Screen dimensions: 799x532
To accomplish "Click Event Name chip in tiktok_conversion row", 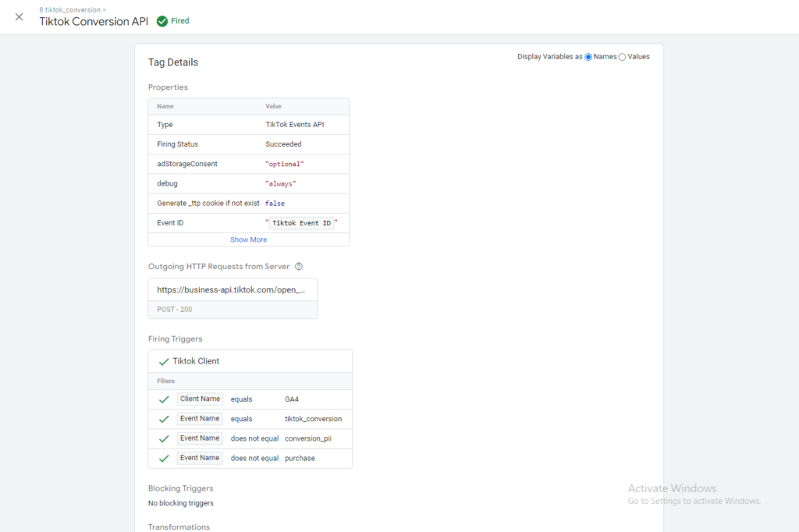I will pyautogui.click(x=200, y=418).
